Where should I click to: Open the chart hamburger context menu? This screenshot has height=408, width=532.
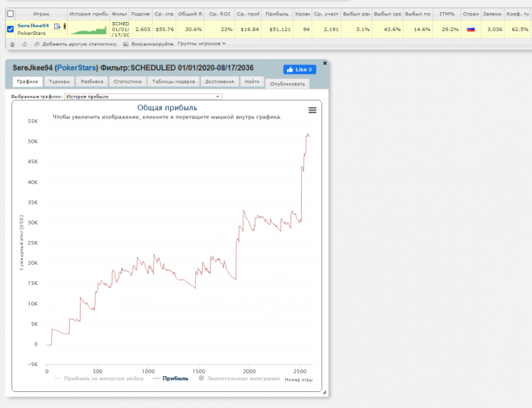pos(312,110)
